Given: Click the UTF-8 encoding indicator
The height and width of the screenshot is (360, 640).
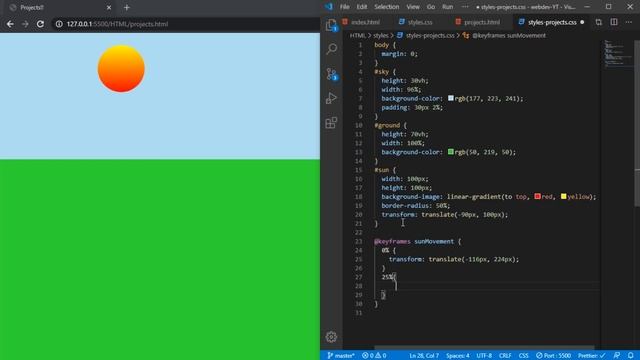Looking at the screenshot, I should (484, 356).
